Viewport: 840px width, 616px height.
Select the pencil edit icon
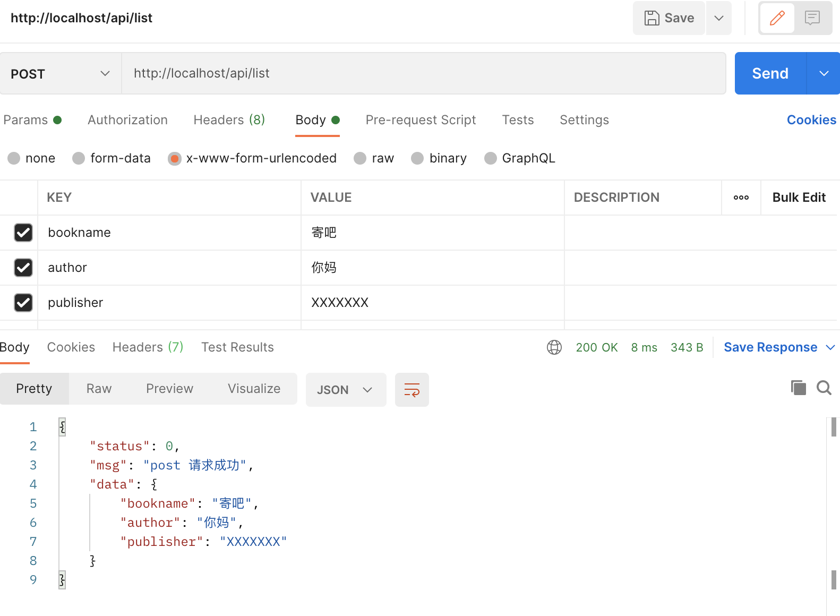click(777, 18)
